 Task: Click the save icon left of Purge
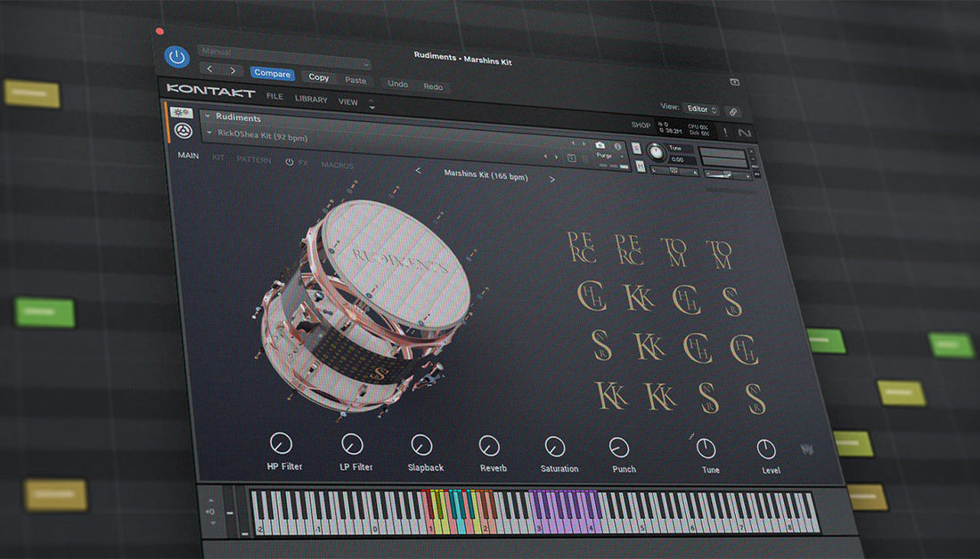pos(571,158)
